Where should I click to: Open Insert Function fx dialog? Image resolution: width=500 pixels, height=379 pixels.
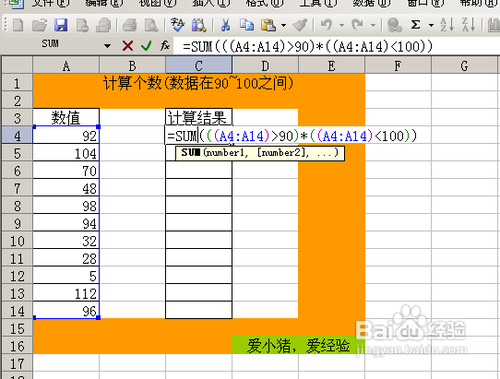(x=165, y=46)
